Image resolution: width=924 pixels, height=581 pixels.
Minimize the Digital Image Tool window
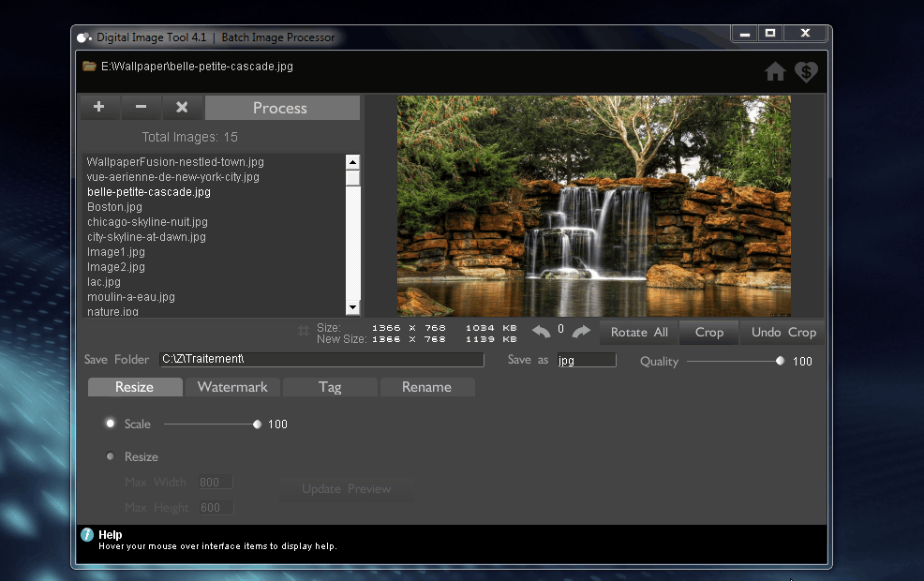coord(745,34)
